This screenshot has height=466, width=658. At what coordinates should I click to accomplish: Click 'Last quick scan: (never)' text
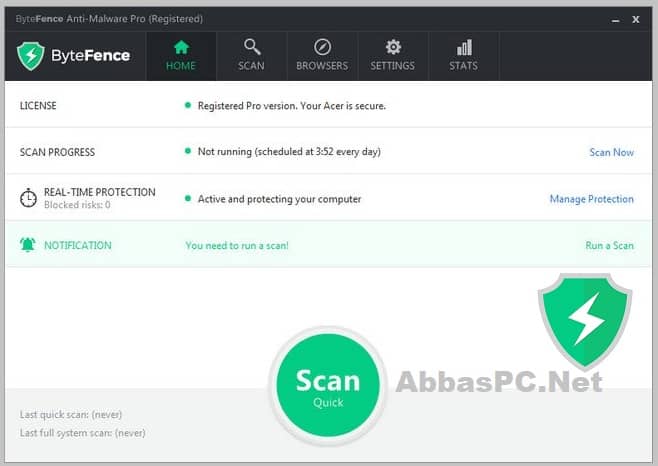71,415
